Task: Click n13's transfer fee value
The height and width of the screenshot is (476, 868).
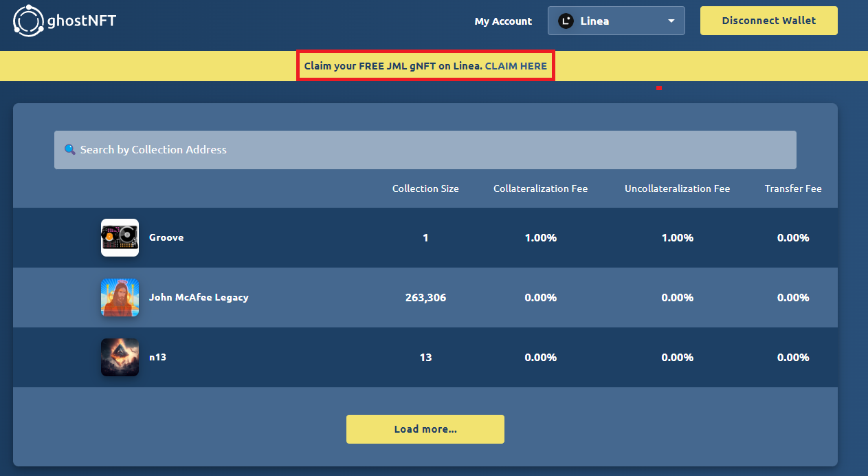Action: click(793, 358)
